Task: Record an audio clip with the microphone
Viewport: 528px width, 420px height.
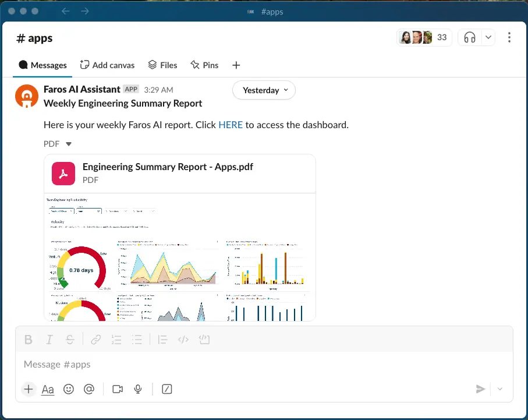Action: [x=137, y=389]
